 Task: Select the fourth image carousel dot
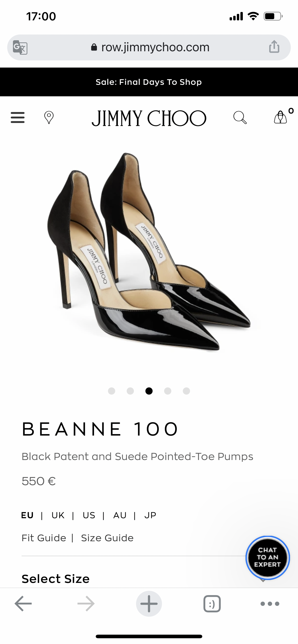click(167, 391)
